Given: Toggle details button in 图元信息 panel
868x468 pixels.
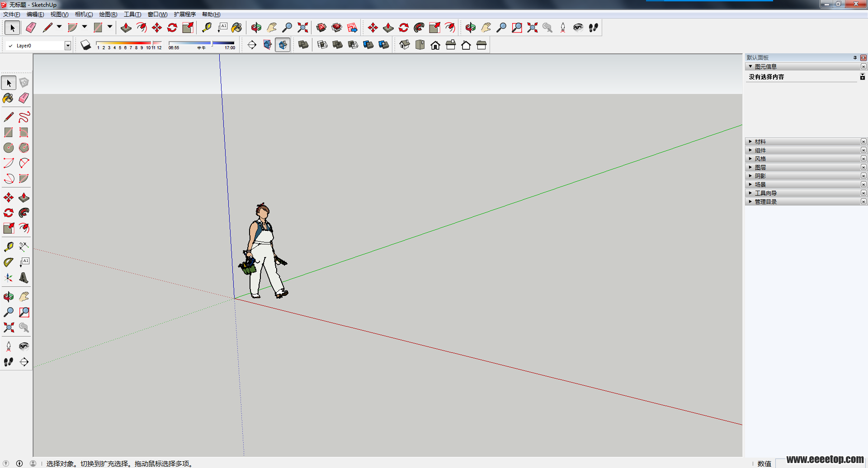Looking at the screenshot, I should [862, 77].
